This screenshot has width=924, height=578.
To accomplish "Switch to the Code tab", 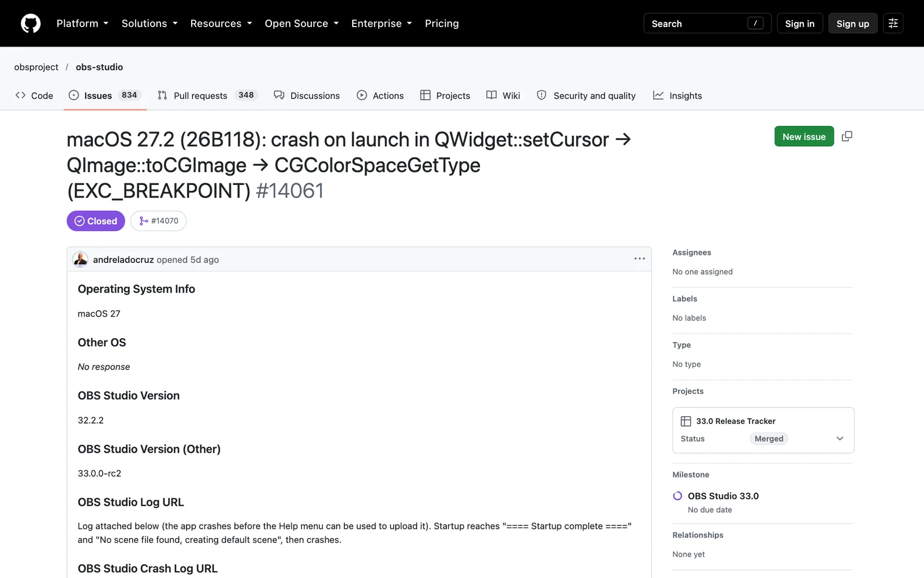I will pos(34,95).
